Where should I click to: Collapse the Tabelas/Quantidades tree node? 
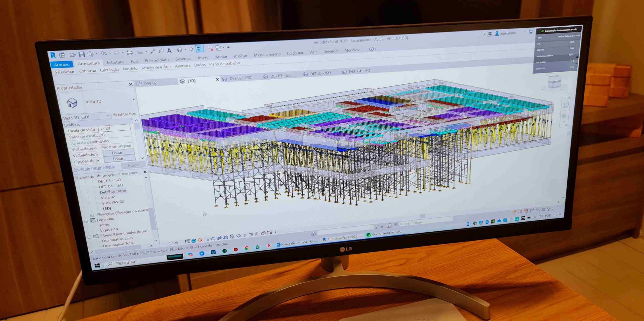pyautogui.click(x=89, y=237)
